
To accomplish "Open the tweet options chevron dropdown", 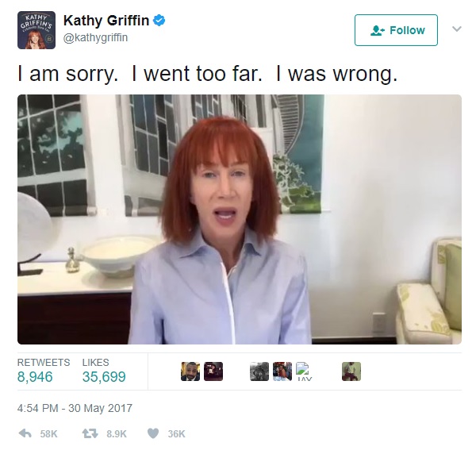I will 457,29.
